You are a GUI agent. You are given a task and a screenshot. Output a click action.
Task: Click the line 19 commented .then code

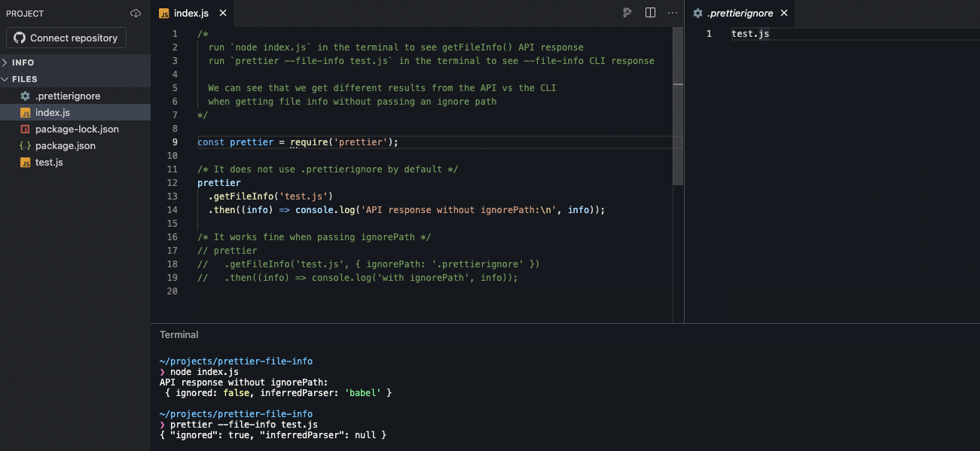358,278
